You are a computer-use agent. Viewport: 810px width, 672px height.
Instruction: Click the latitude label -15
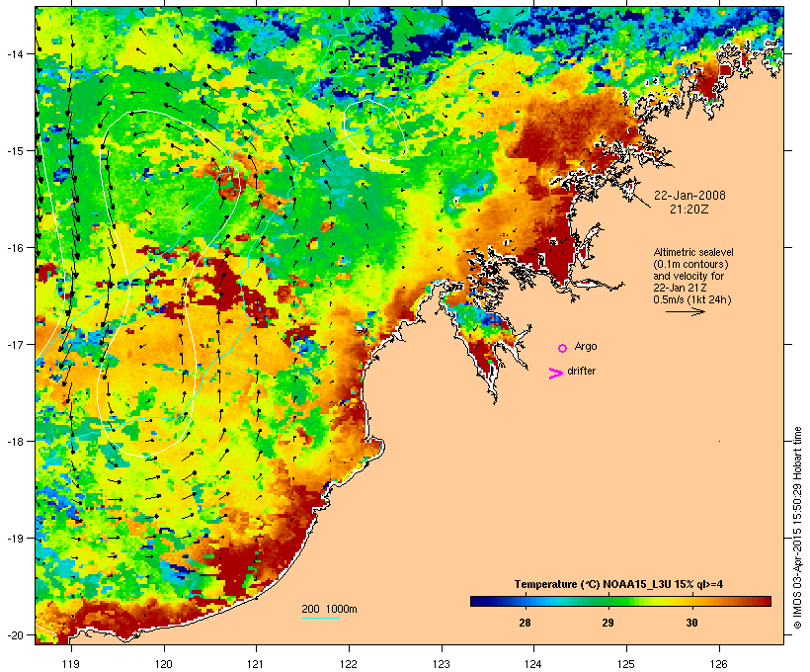point(14,151)
